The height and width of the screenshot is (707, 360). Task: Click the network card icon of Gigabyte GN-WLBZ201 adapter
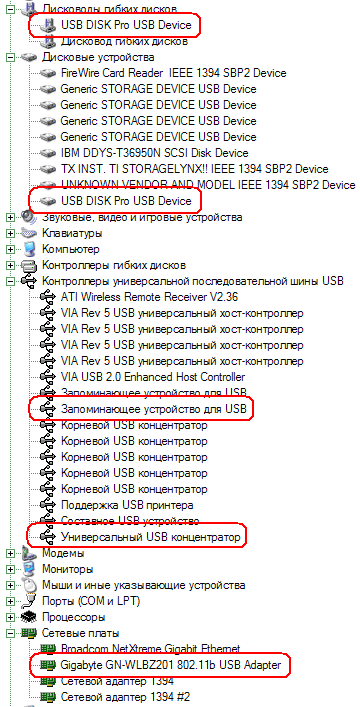(48, 665)
